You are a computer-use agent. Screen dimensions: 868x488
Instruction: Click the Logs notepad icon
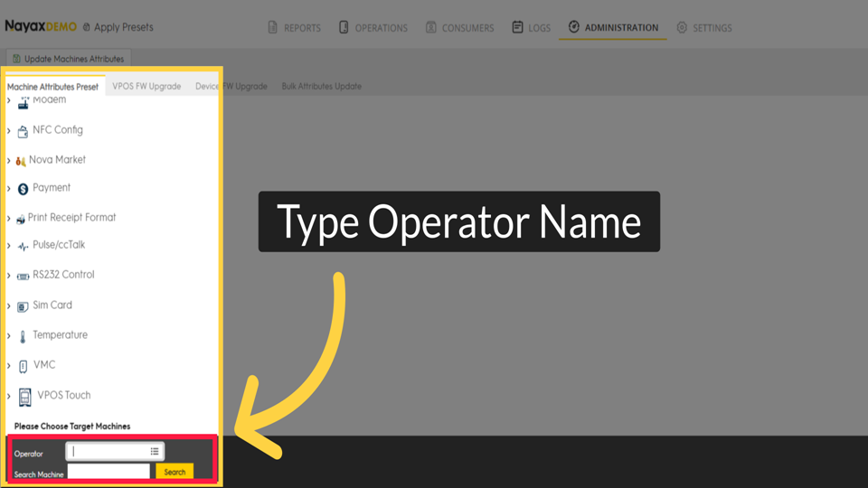[517, 27]
